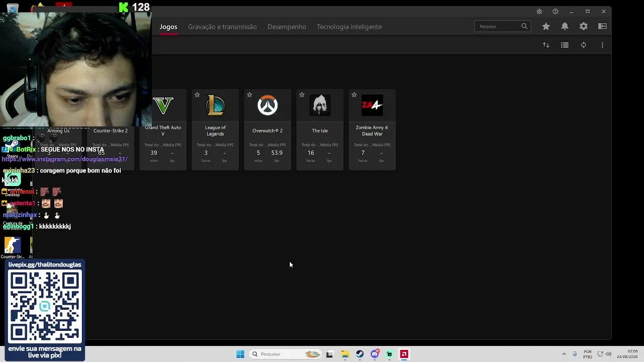This screenshot has height=362, width=644.
Task: Open AMD Software settings gear
Action: 584,26
